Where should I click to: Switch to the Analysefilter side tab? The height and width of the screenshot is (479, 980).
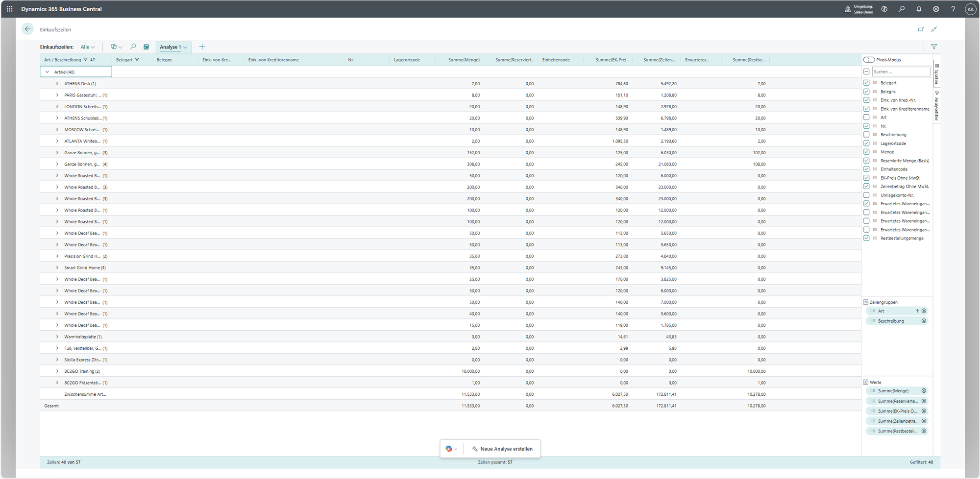point(936,106)
